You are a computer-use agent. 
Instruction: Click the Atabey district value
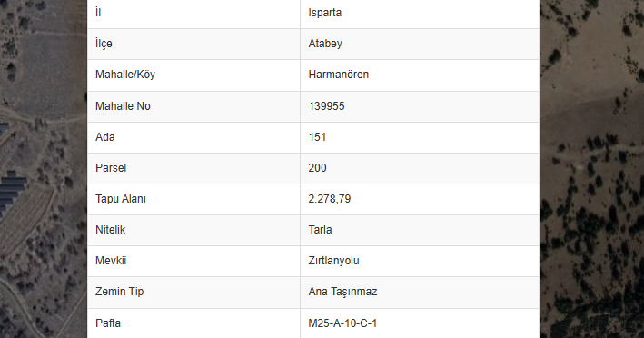(x=325, y=44)
